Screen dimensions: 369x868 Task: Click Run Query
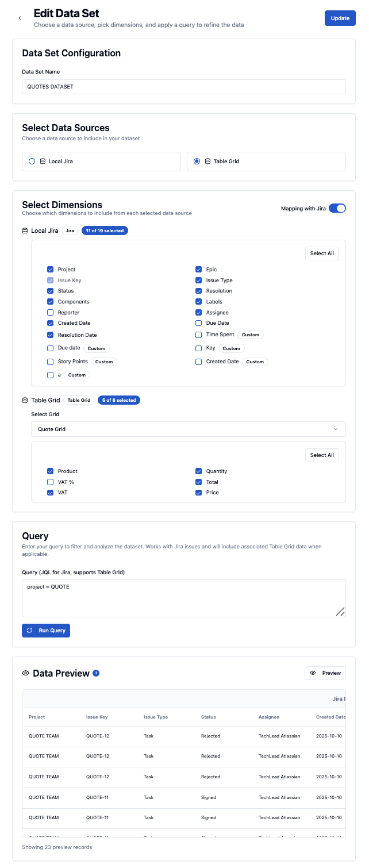pos(46,631)
